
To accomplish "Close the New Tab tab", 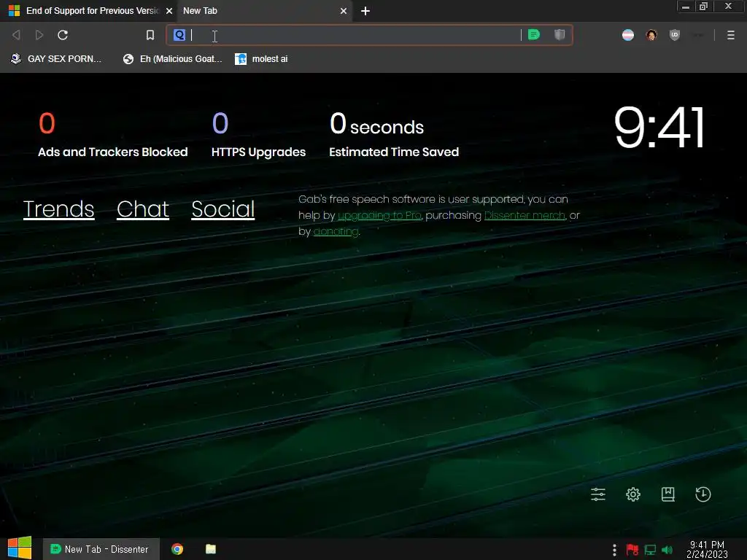I will pyautogui.click(x=344, y=10).
